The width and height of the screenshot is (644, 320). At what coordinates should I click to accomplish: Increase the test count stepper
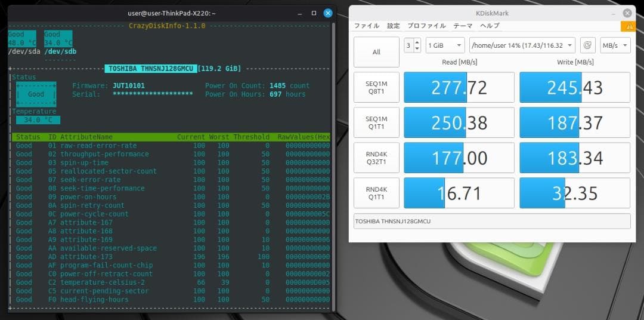tap(417, 42)
